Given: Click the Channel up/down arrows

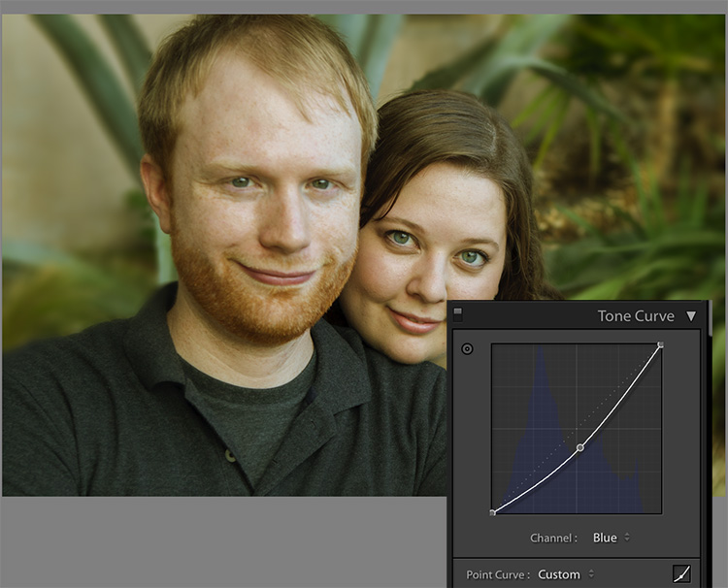Looking at the screenshot, I should [627, 538].
